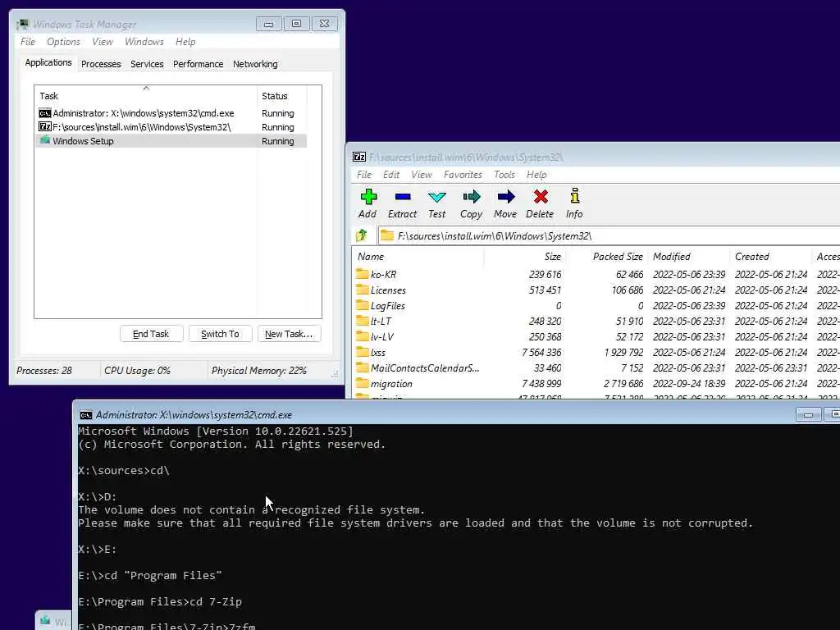Open the 7-Zip Help menu

(x=536, y=175)
